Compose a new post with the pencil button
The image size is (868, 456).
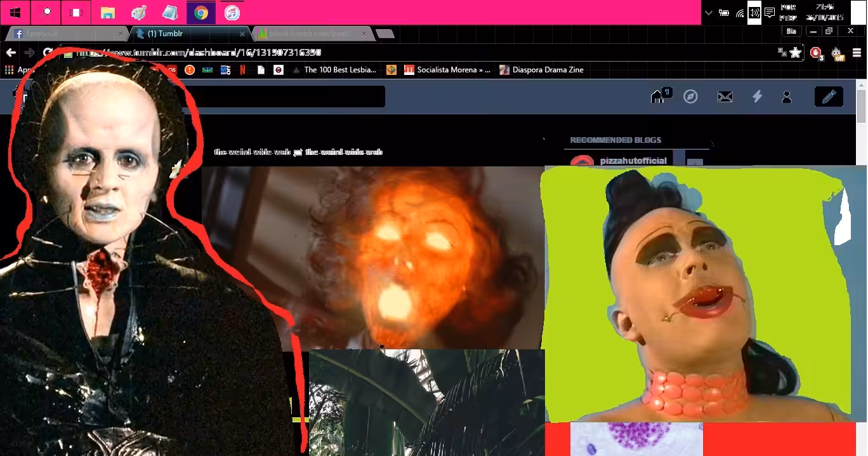(829, 97)
